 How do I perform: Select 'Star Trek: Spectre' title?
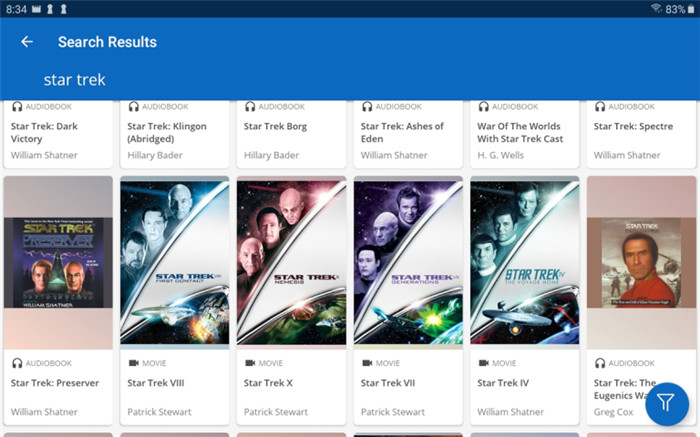[x=633, y=126]
